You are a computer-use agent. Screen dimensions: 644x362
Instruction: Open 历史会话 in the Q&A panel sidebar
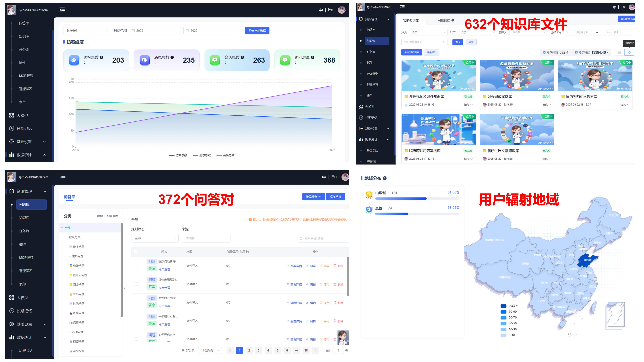coord(26,350)
